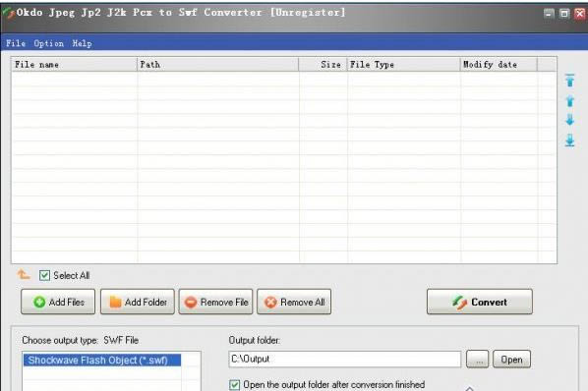The height and width of the screenshot is (391, 588).
Task: Start conversion with the Convert button
Action: pos(480,302)
